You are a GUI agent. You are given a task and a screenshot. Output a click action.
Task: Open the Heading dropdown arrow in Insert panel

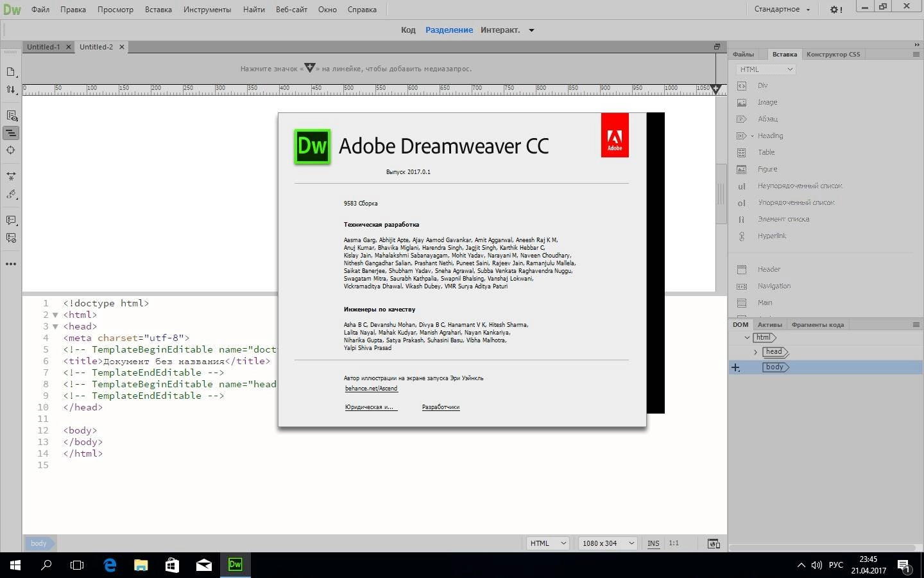[752, 136]
